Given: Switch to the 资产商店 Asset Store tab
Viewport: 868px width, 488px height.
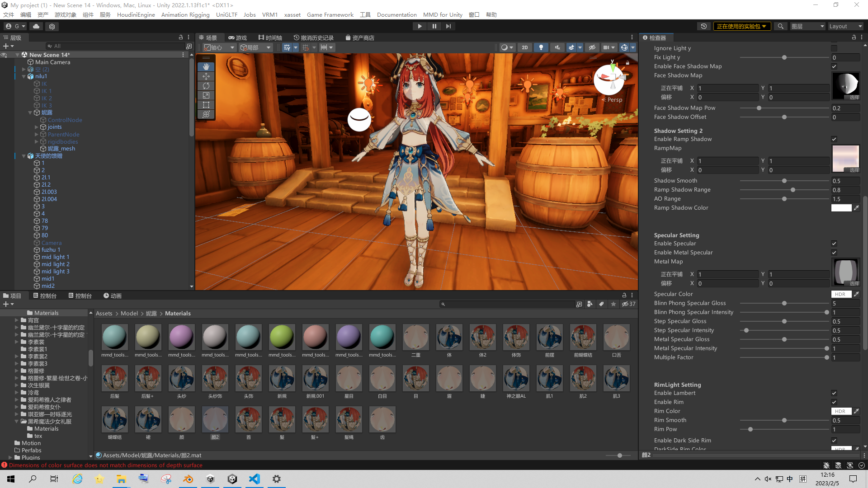Looking at the screenshot, I should coord(360,38).
